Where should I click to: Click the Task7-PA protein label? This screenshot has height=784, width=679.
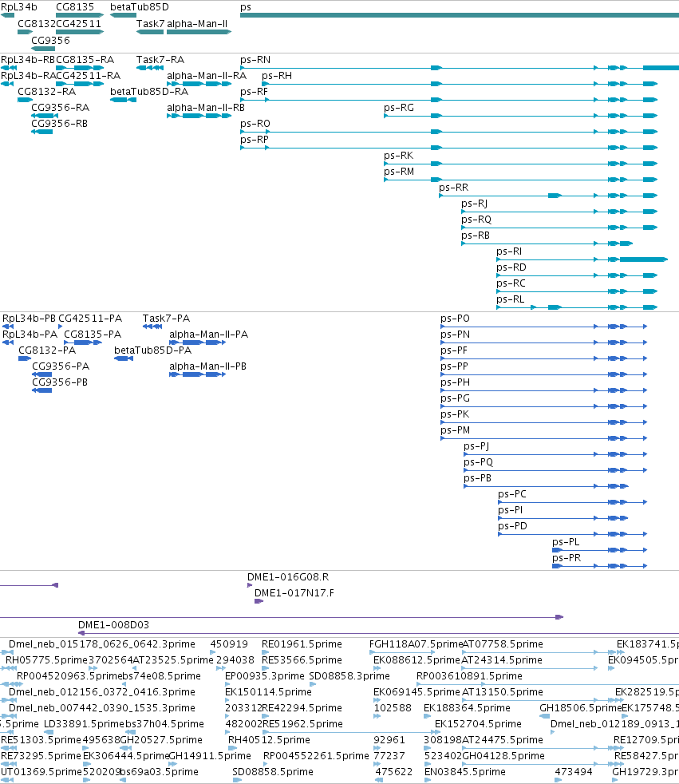[167, 319]
